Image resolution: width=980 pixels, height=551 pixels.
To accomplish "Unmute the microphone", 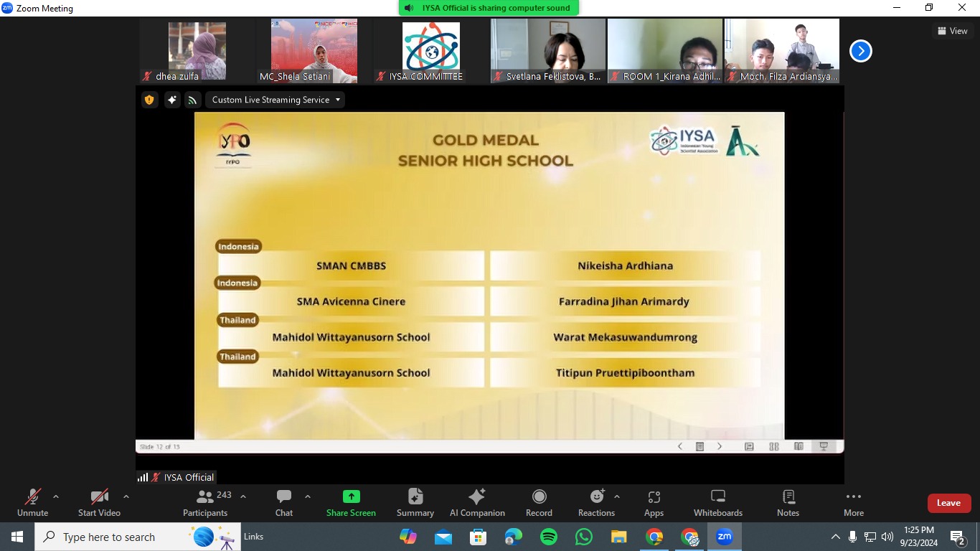I will point(33,502).
